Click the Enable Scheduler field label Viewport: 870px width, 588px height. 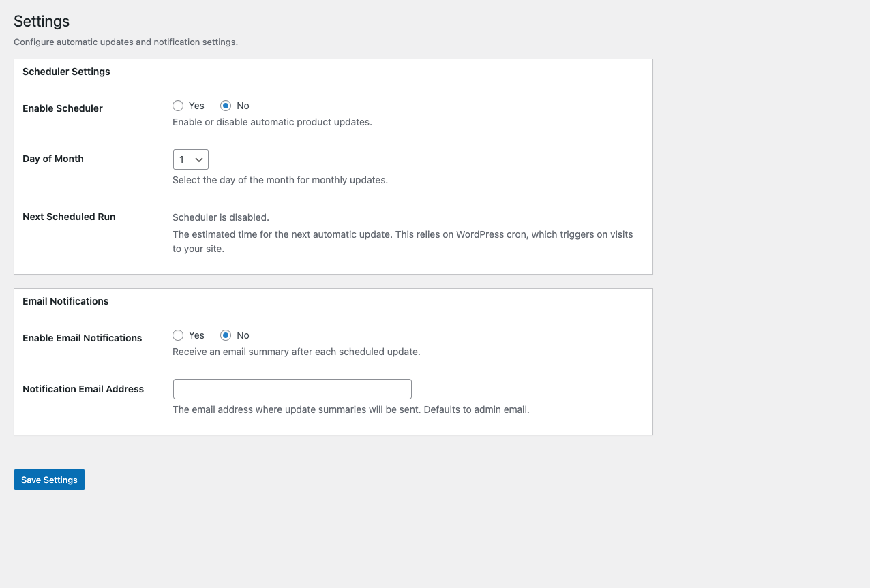[63, 108]
